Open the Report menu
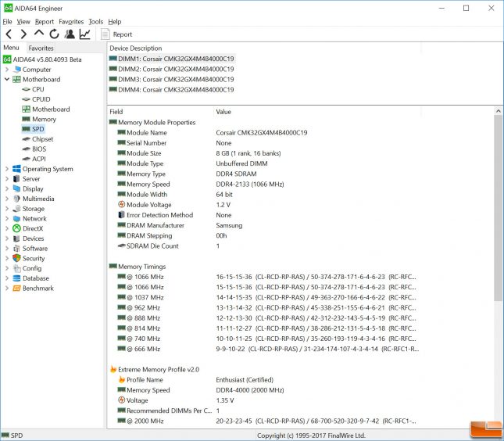Image resolution: width=504 pixels, height=441 pixels. tap(45, 22)
